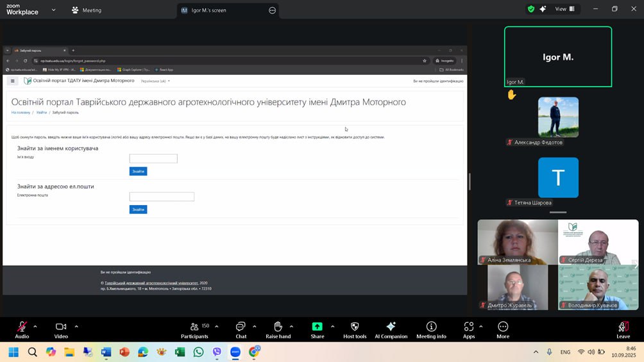Image resolution: width=644 pixels, height=362 pixels.
Task: Start sharing with the green Share button
Action: point(317,330)
